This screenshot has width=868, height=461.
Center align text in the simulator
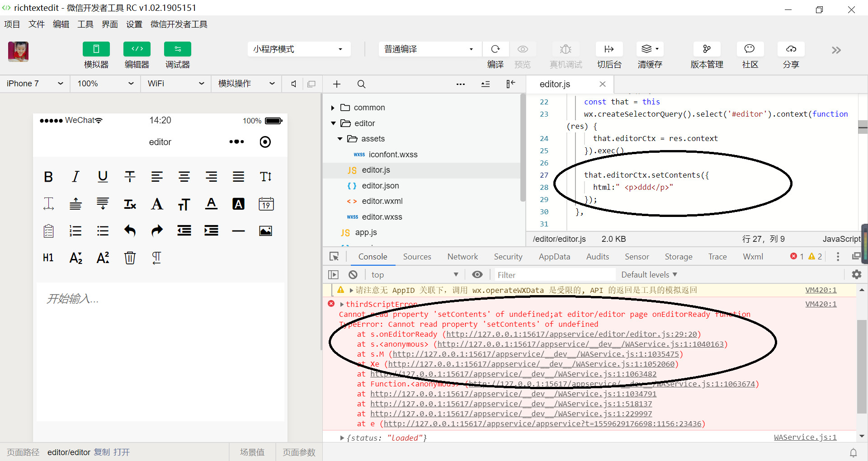[x=184, y=177]
